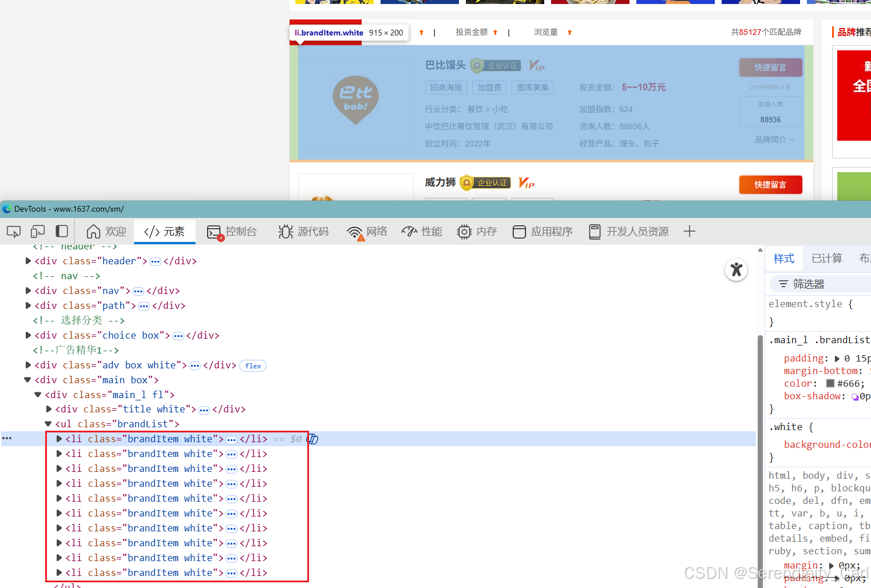
Task: Click the #666 color swatch
Action: click(x=830, y=383)
